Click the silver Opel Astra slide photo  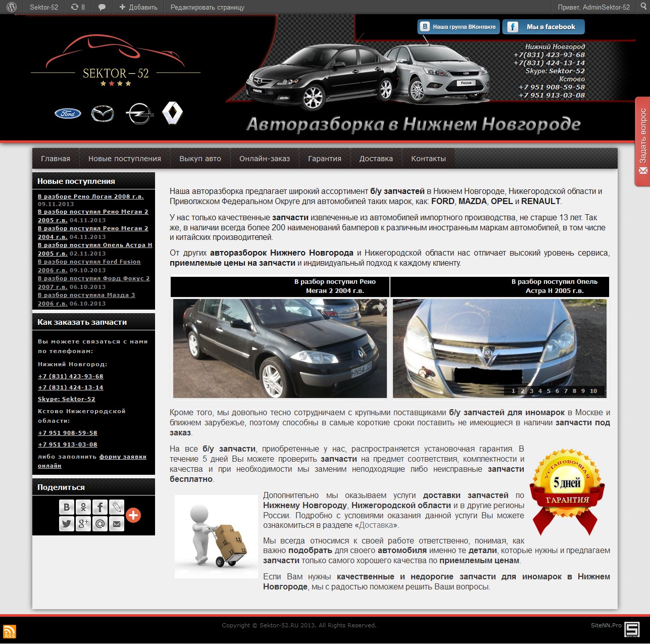coord(499,349)
